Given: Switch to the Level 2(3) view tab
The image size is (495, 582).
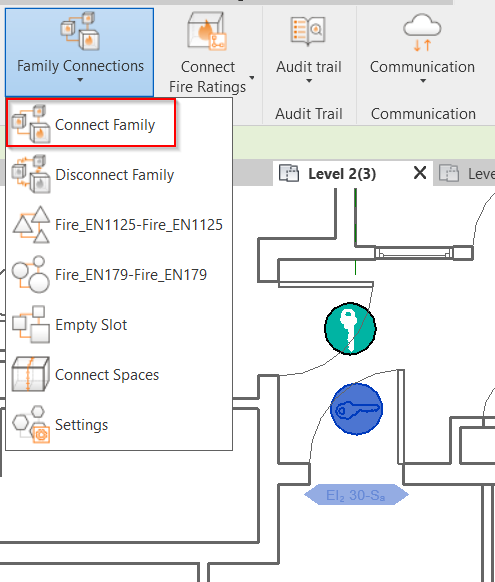Looking at the screenshot, I should pyautogui.click(x=342, y=174).
